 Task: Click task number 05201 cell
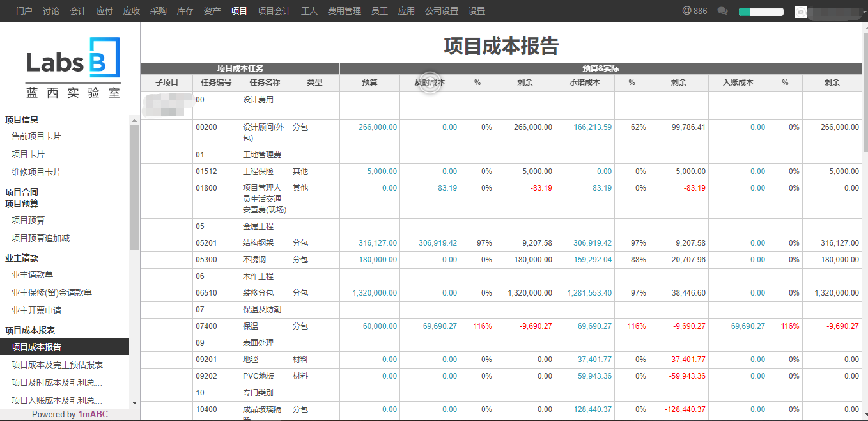pyautogui.click(x=216, y=243)
